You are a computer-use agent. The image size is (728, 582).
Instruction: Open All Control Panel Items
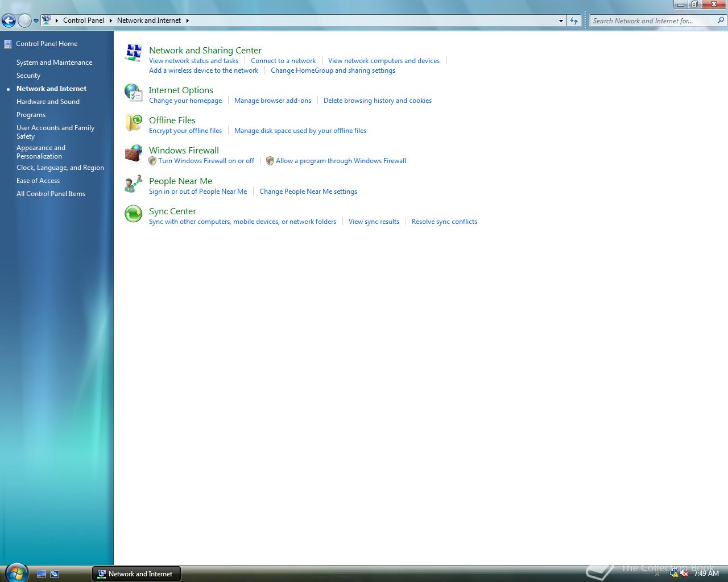51,194
